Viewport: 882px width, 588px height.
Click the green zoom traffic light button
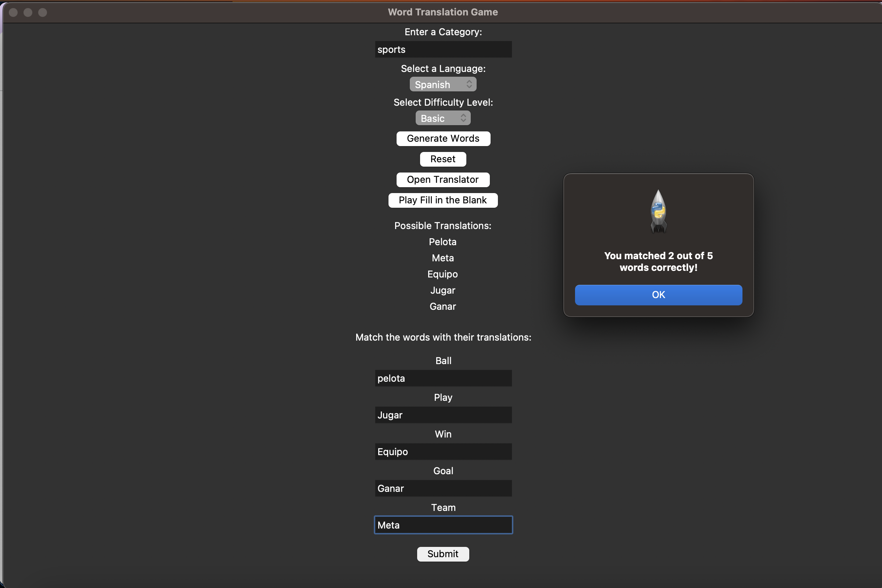[x=43, y=12]
